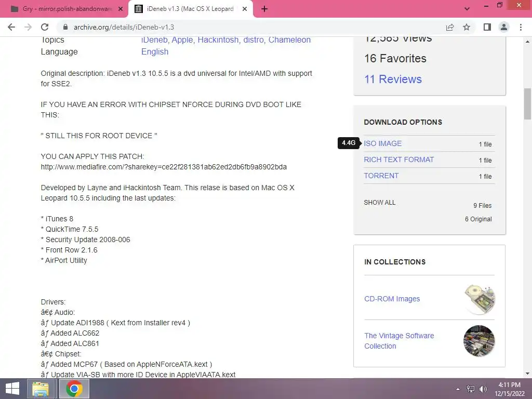
Task: Go back to the previous page
Action: click(11, 27)
